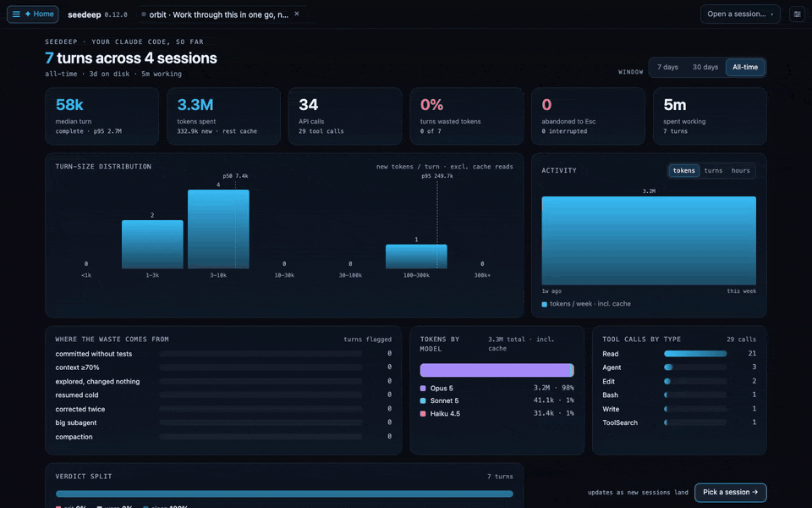
Task: Click the seedeep app name label
Action: [x=85, y=14]
